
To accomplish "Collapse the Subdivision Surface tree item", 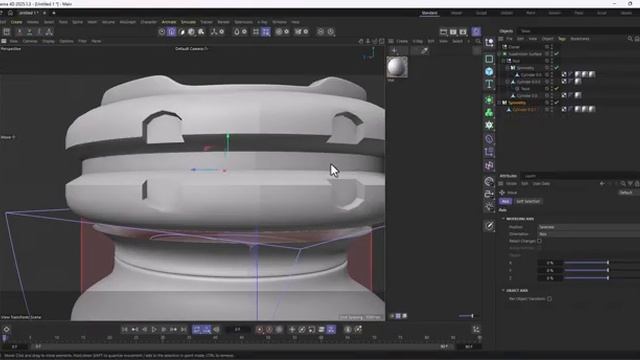I will pyautogui.click(x=499, y=54).
